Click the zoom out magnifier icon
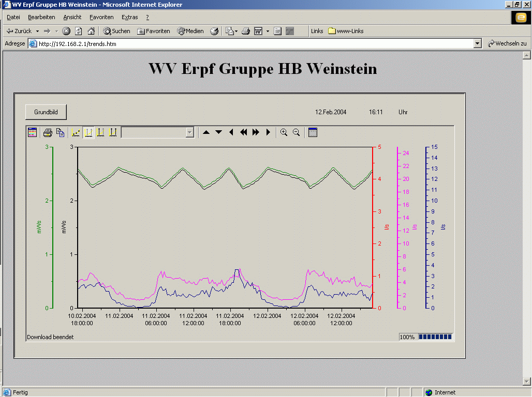The width and height of the screenshot is (532, 397). pyautogui.click(x=295, y=132)
